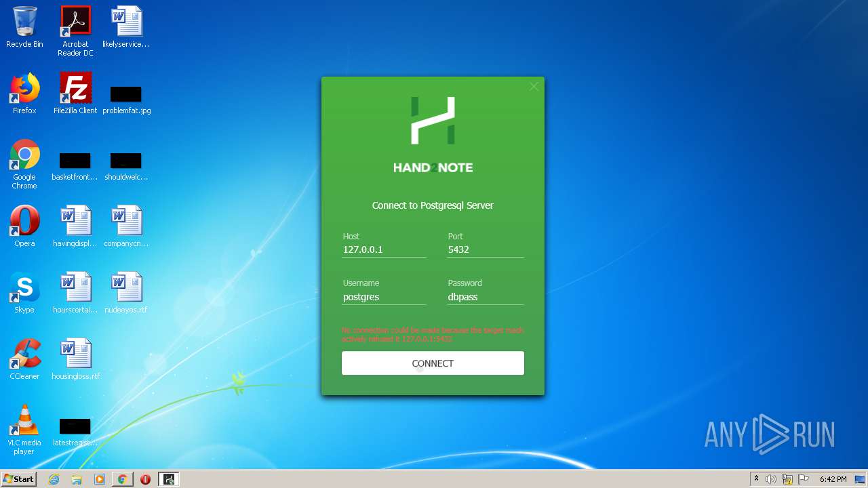
Task: Select the hourscertai Word document
Action: tap(75, 293)
